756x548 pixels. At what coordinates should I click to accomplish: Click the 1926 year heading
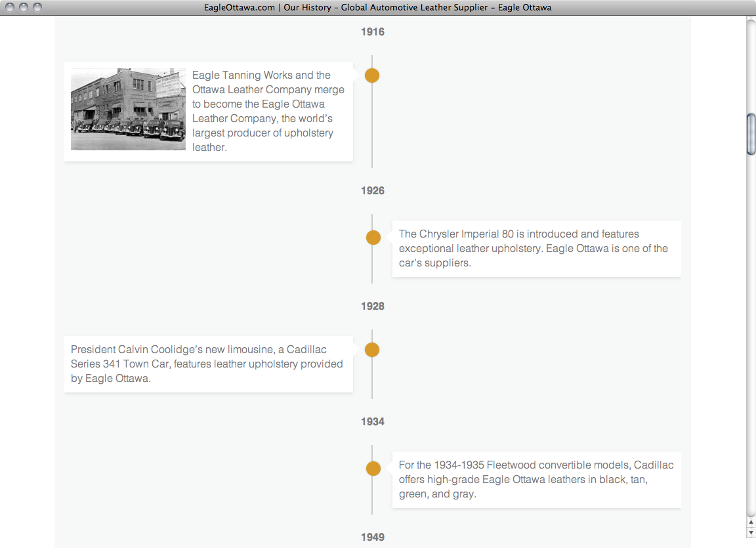[x=373, y=191]
